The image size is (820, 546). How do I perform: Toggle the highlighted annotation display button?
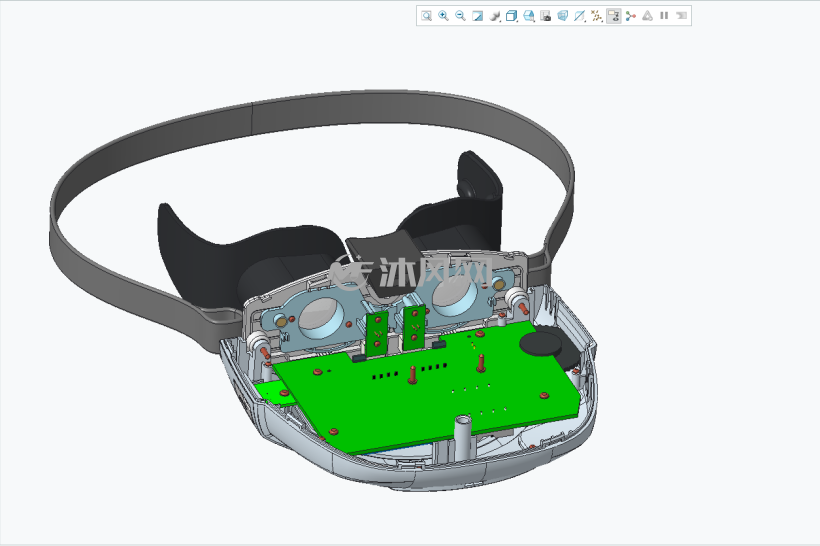click(x=613, y=16)
